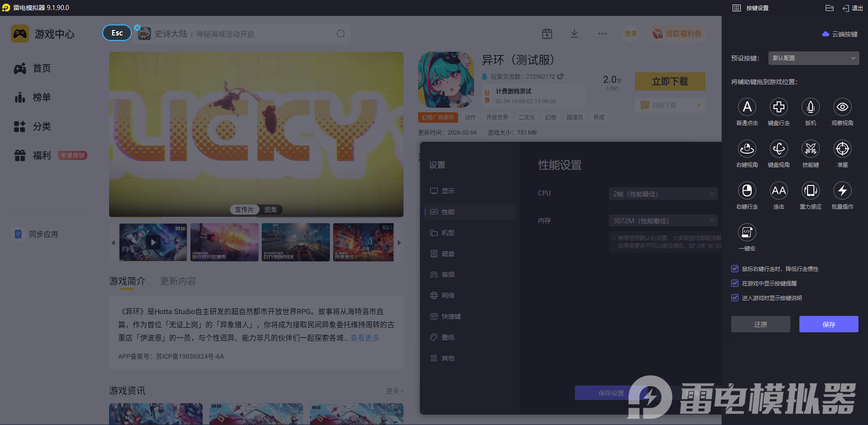
Task: Switch to the 游戏简介 tab
Action: (127, 281)
